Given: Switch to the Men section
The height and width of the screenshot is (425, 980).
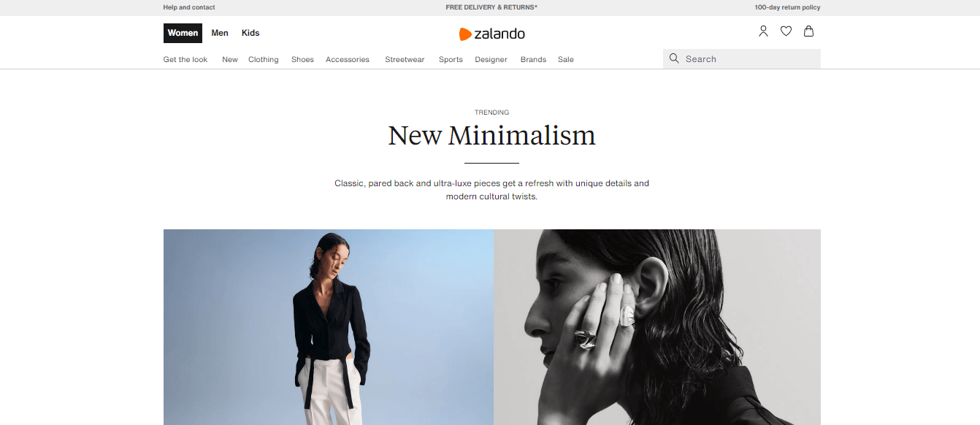Looking at the screenshot, I should point(220,33).
